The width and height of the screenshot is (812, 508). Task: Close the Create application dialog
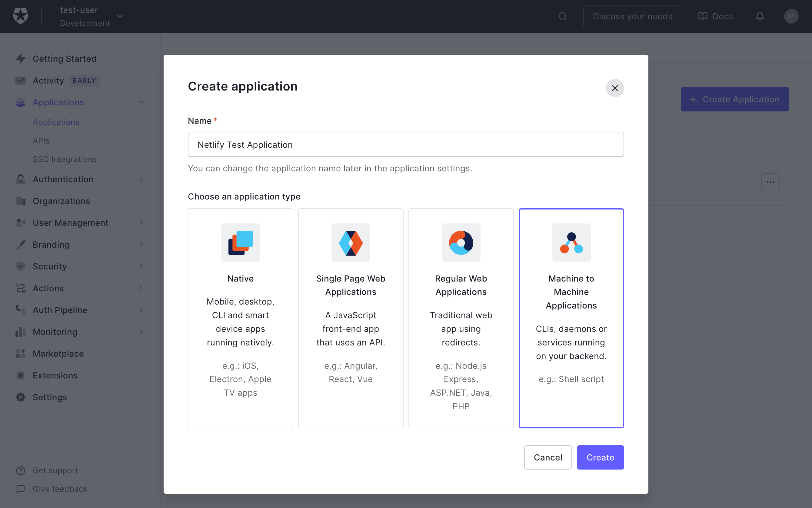(615, 88)
